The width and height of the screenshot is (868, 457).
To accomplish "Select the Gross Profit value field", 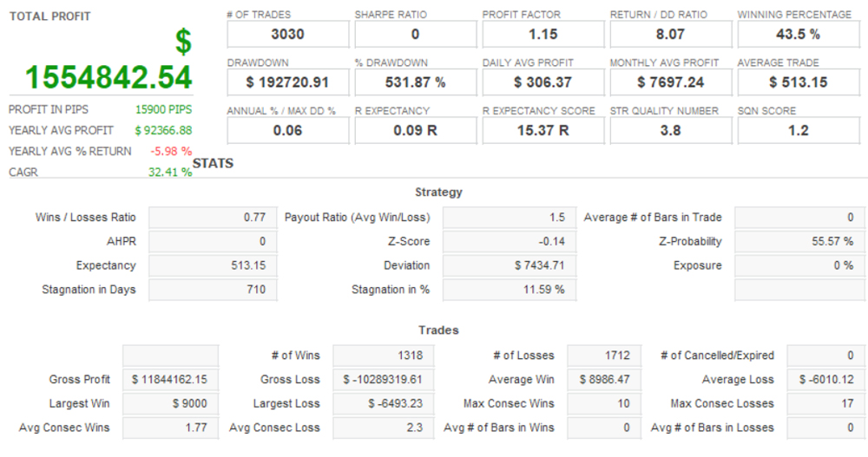I will pos(170,380).
